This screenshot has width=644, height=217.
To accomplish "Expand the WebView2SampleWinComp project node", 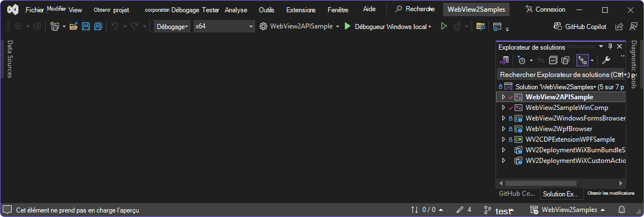I will point(503,108).
